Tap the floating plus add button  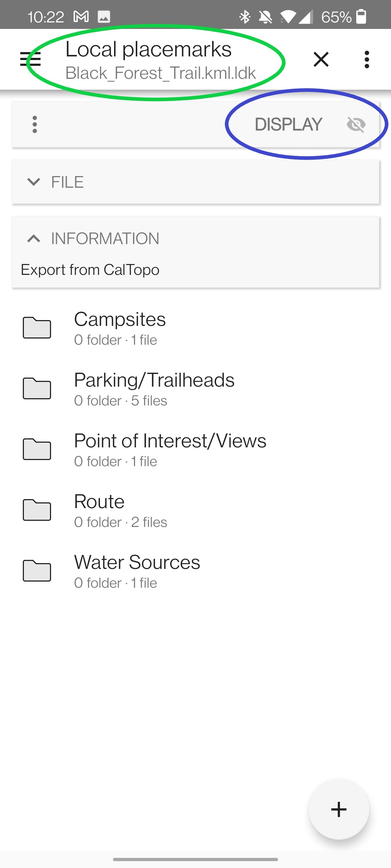point(339,809)
